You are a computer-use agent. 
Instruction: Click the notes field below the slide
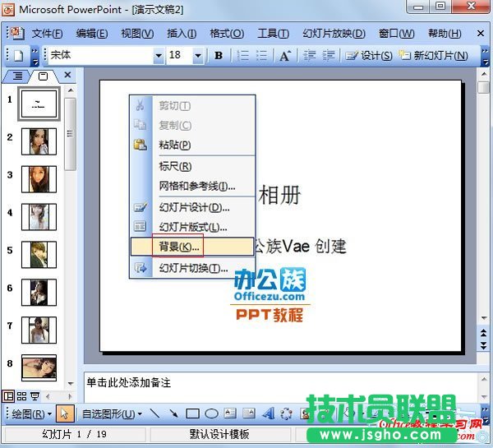279,383
